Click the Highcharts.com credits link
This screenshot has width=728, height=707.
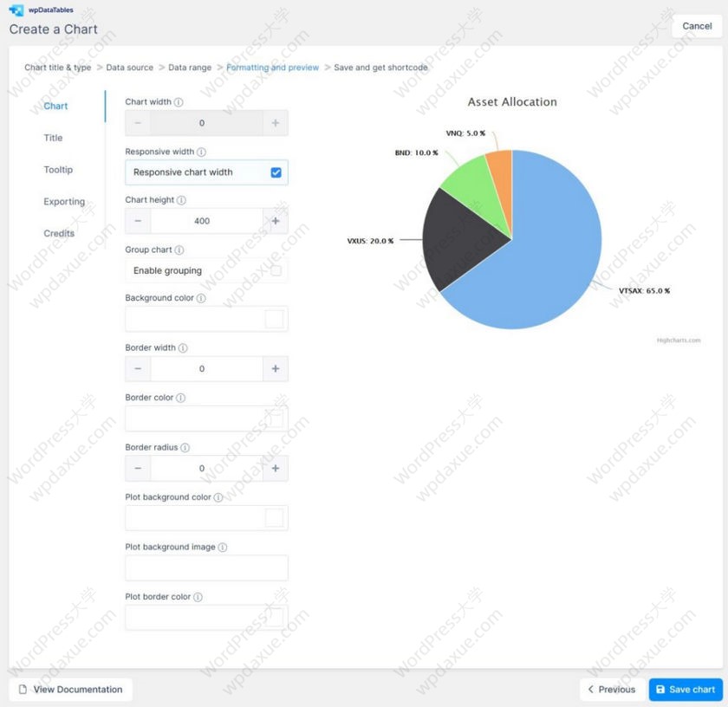pos(679,341)
